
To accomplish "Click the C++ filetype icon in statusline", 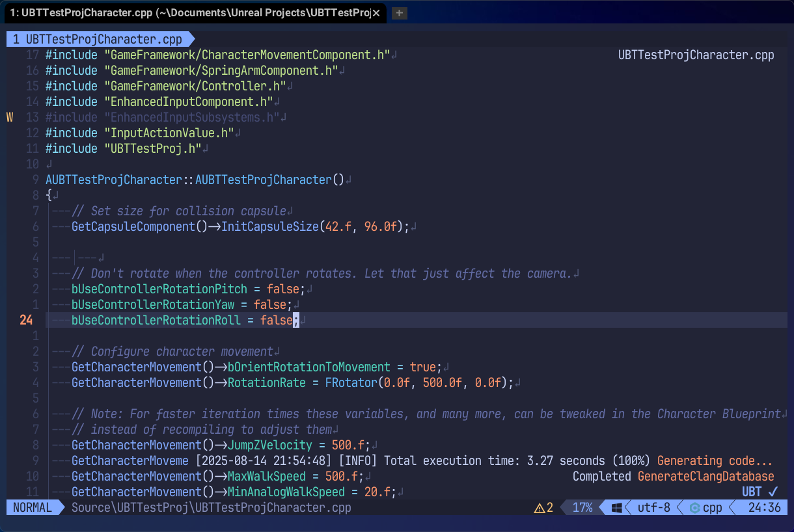I will click(695, 508).
